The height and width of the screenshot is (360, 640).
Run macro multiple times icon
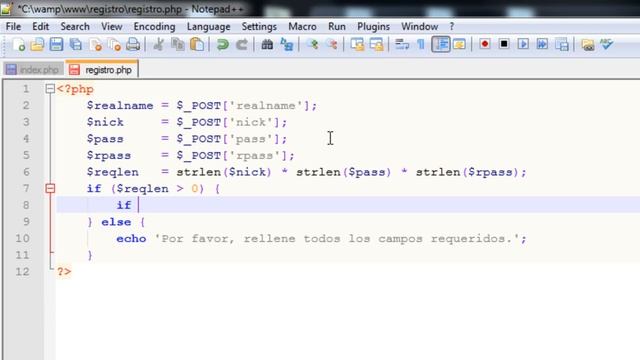(x=542, y=44)
